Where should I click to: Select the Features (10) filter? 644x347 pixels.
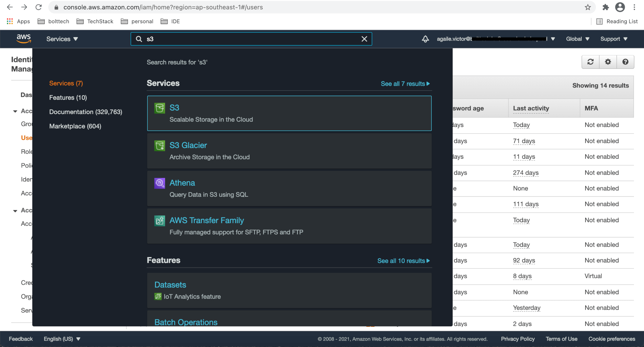tap(68, 97)
